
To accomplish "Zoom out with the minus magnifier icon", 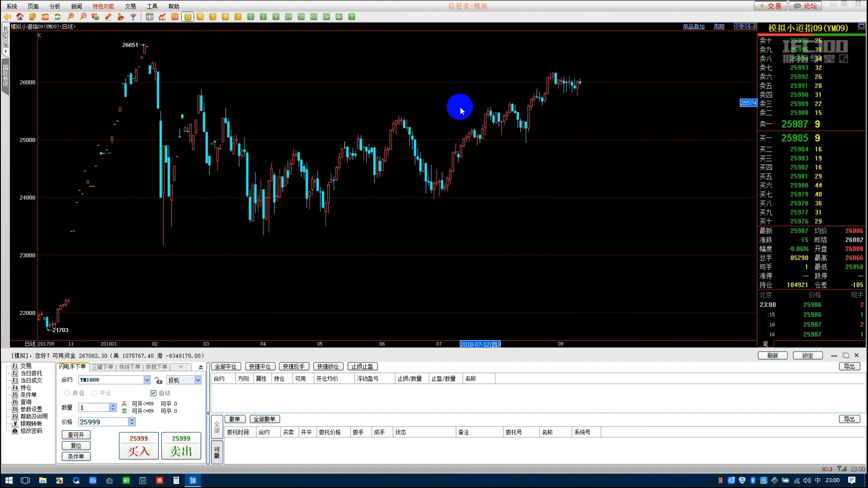I will coord(83,17).
